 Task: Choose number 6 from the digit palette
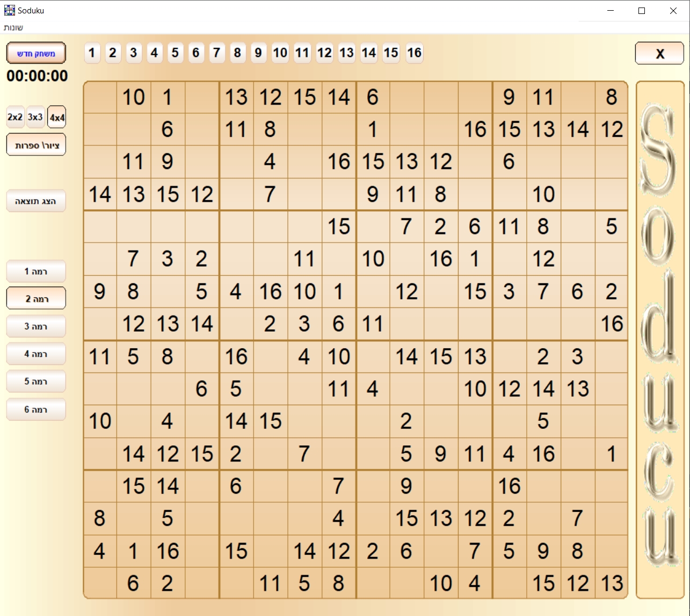[x=196, y=53]
